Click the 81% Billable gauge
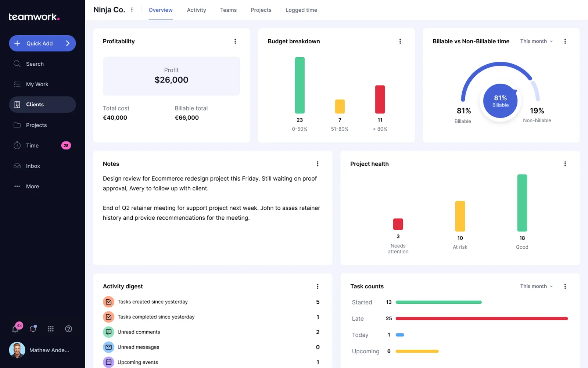The image size is (588, 368). pos(500,101)
